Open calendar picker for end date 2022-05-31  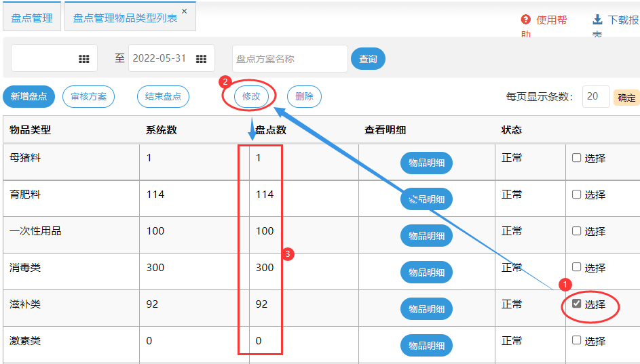click(x=201, y=59)
